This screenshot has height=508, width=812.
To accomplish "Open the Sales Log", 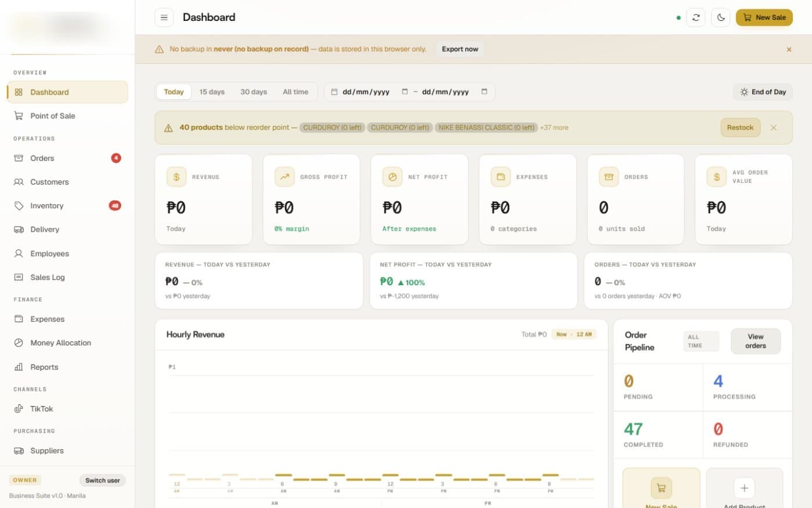I will 67,278.
